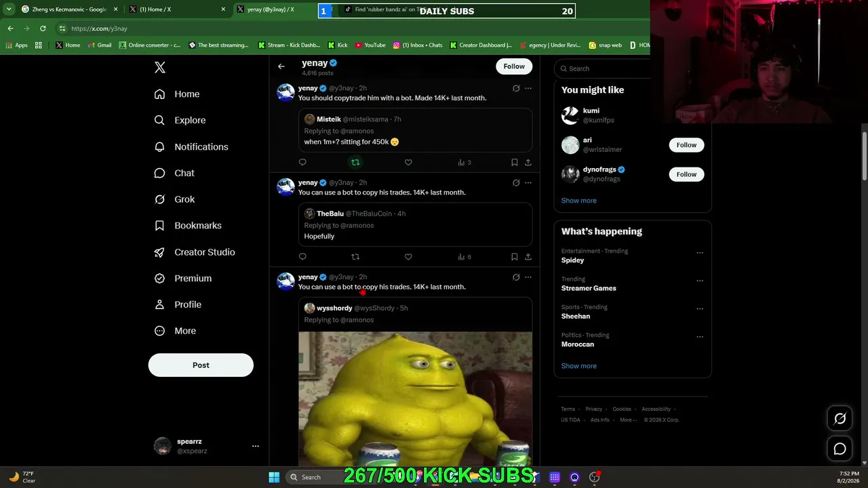Screen dimensions: 868x488
Task: Click the Post button
Action: point(201,365)
